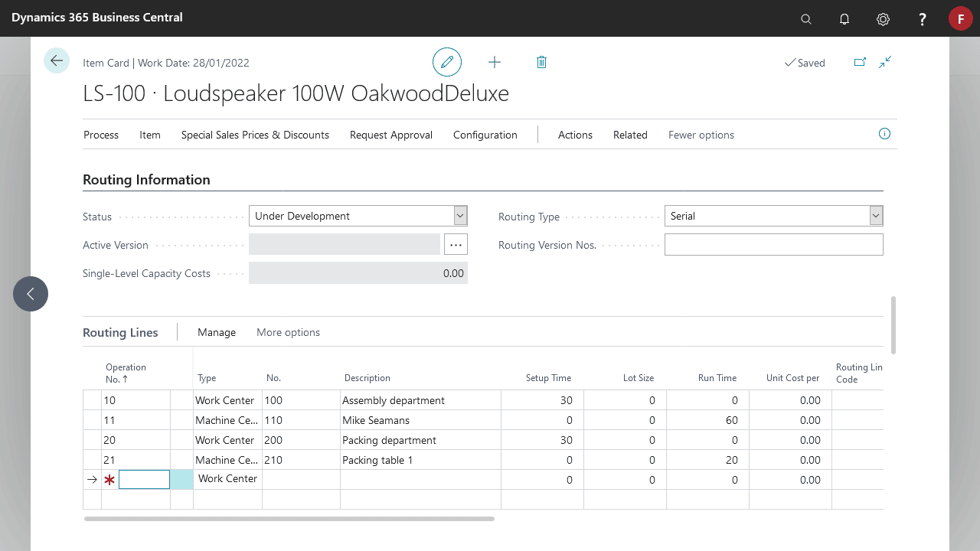Click the Unit Cost per column header
Screen dimensions: 980x551
[x=792, y=378]
